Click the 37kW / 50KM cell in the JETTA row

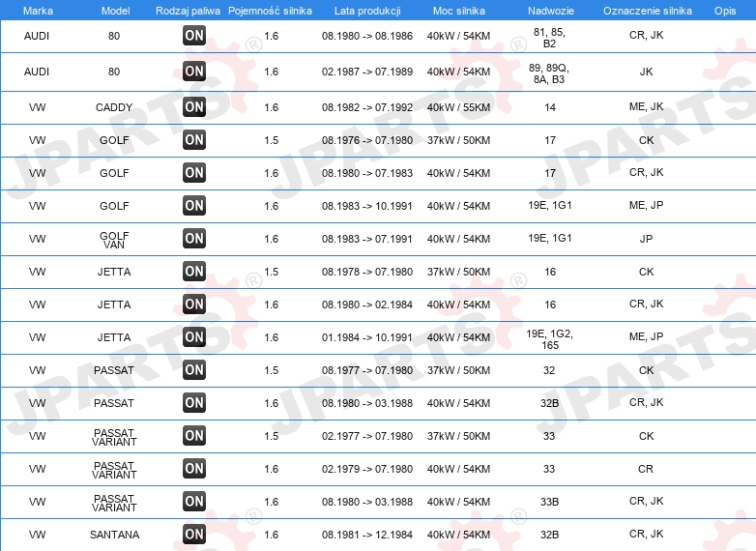point(458,272)
